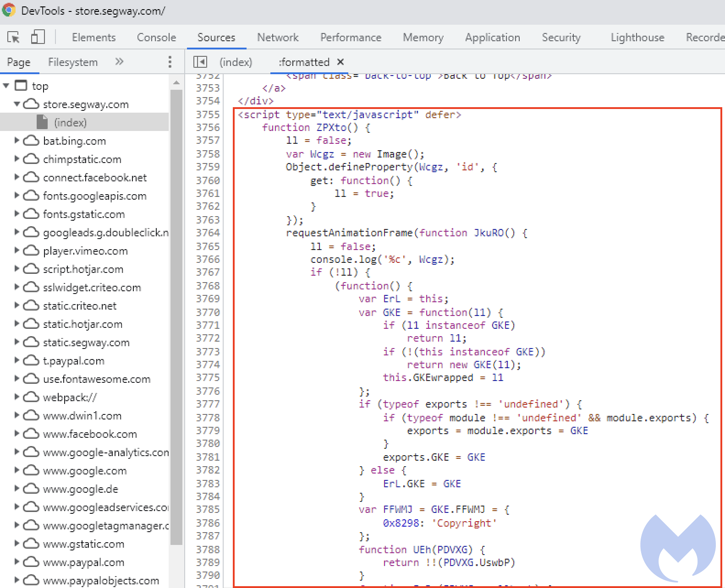Click the t.paypal.com cloud icon
Viewport: 725px width, 588px height.
pos(31,360)
